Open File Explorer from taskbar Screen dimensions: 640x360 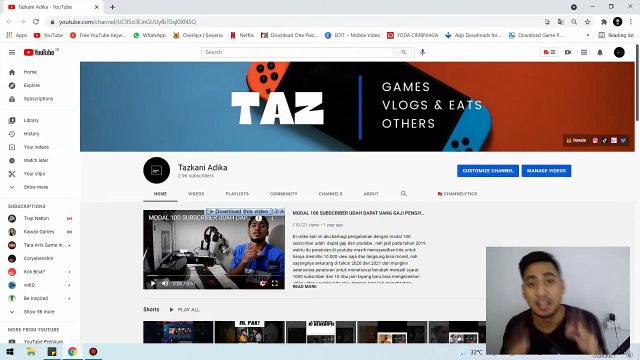pos(31,352)
